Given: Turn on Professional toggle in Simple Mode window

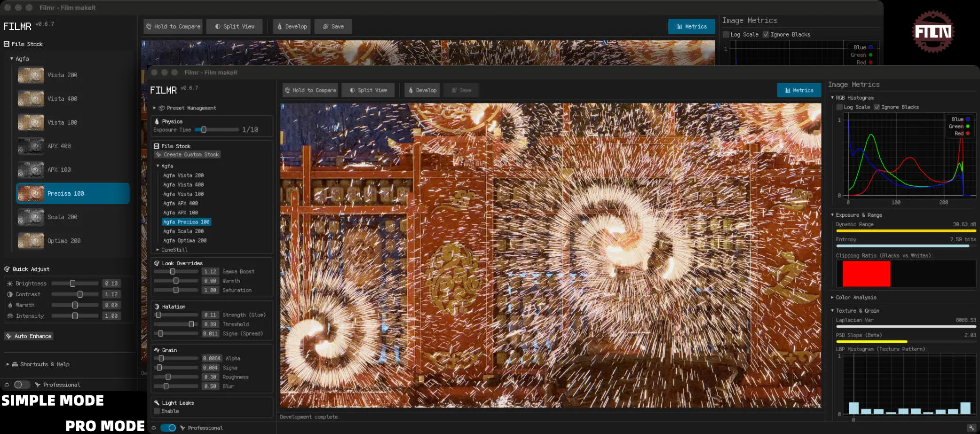Looking at the screenshot, I should pos(21,385).
